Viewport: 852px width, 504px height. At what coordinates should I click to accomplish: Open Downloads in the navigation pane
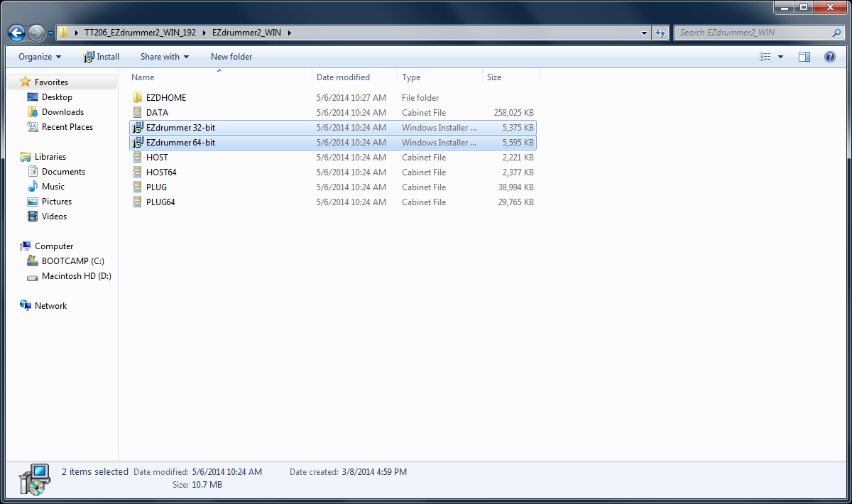tap(62, 112)
